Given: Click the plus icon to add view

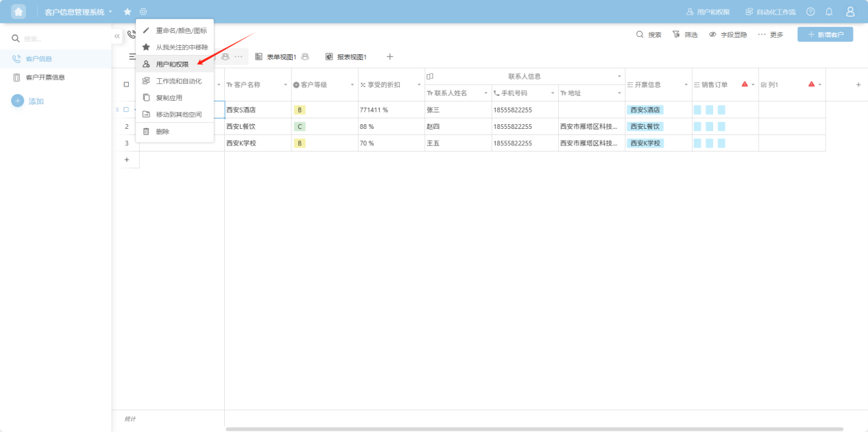Looking at the screenshot, I should (x=389, y=56).
